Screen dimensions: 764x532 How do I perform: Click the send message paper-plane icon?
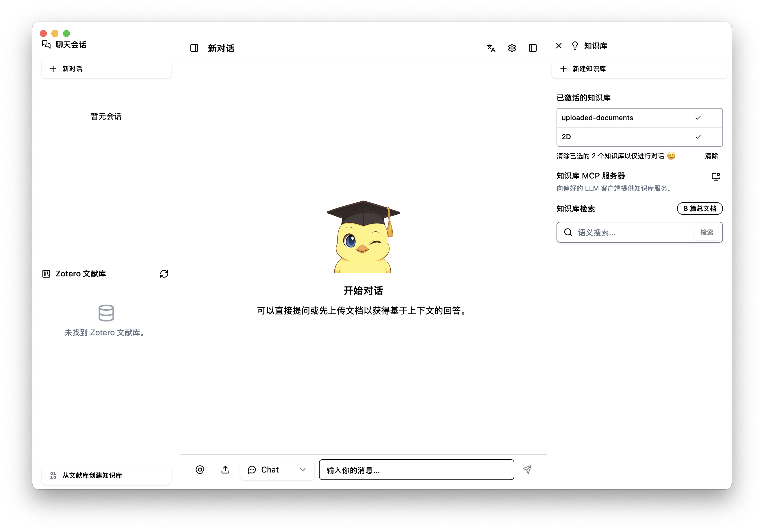point(527,470)
